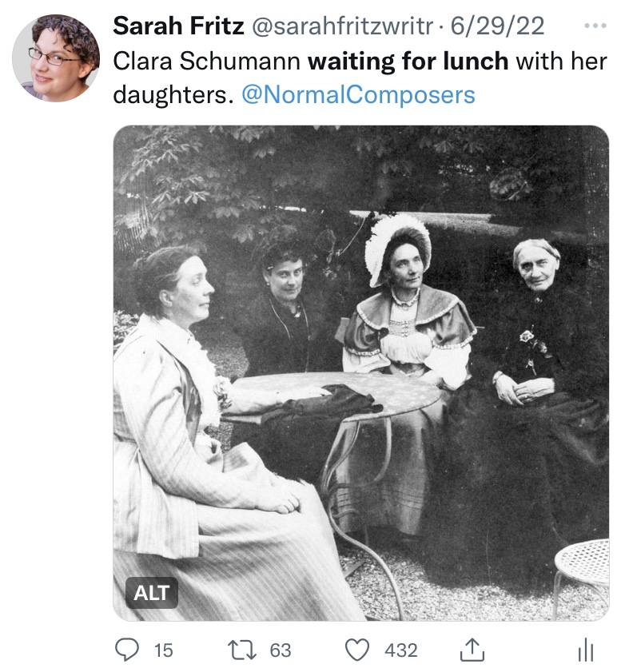
Task: Click the like count of 432
Action: (401, 650)
